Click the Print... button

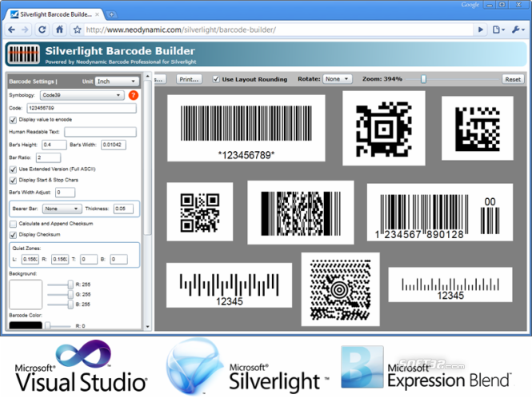click(x=189, y=79)
